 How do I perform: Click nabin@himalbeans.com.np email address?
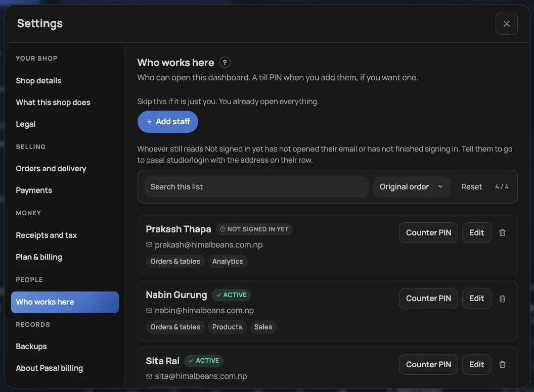point(204,311)
